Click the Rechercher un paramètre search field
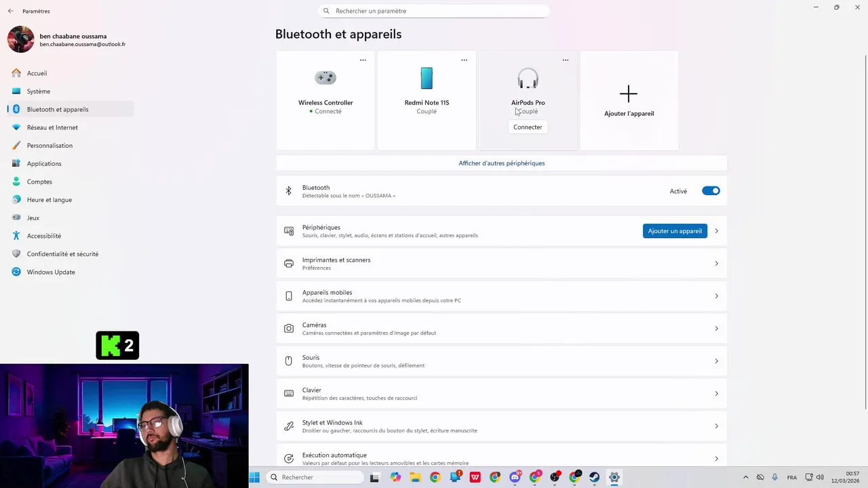The width and height of the screenshot is (868, 488). [x=433, y=11]
